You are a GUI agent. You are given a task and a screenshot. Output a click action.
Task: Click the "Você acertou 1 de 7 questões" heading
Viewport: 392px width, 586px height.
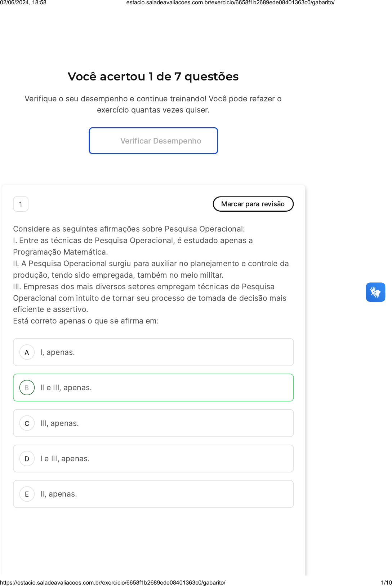153,76
